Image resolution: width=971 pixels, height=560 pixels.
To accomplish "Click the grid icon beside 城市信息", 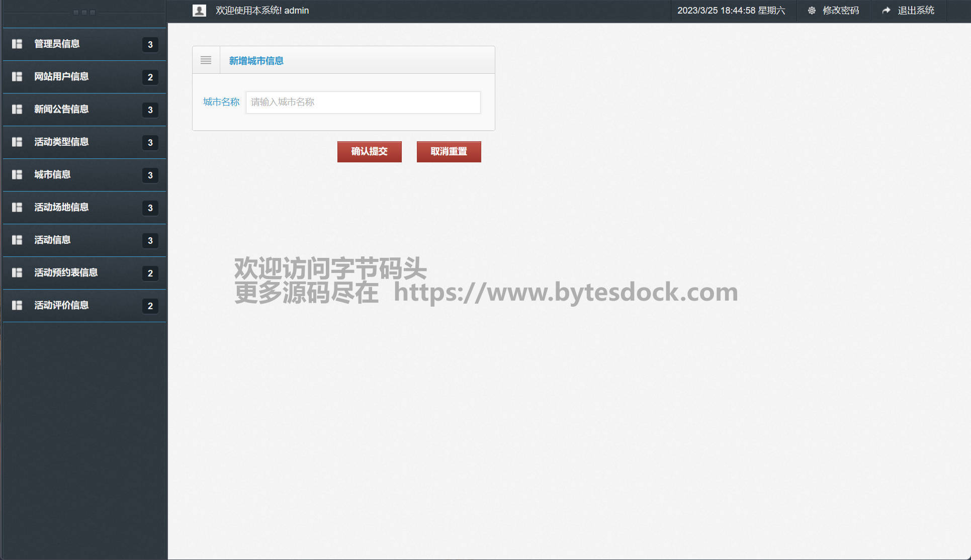I will pyautogui.click(x=17, y=174).
